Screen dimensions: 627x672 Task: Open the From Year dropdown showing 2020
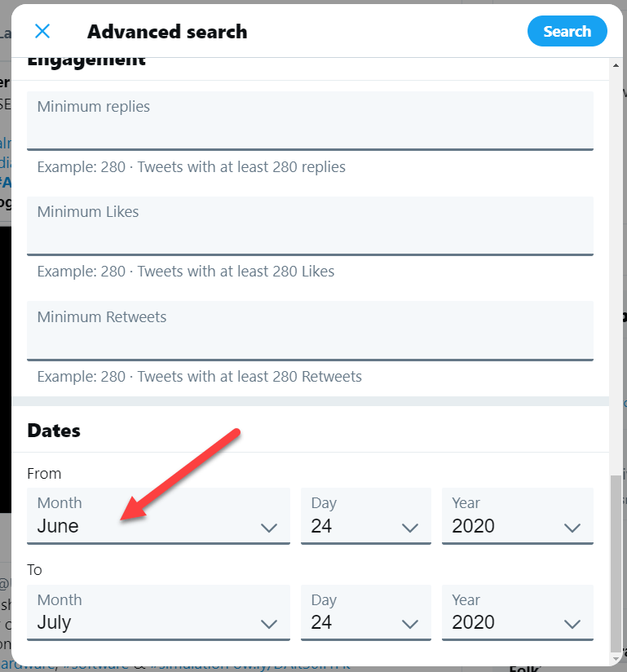(517, 516)
